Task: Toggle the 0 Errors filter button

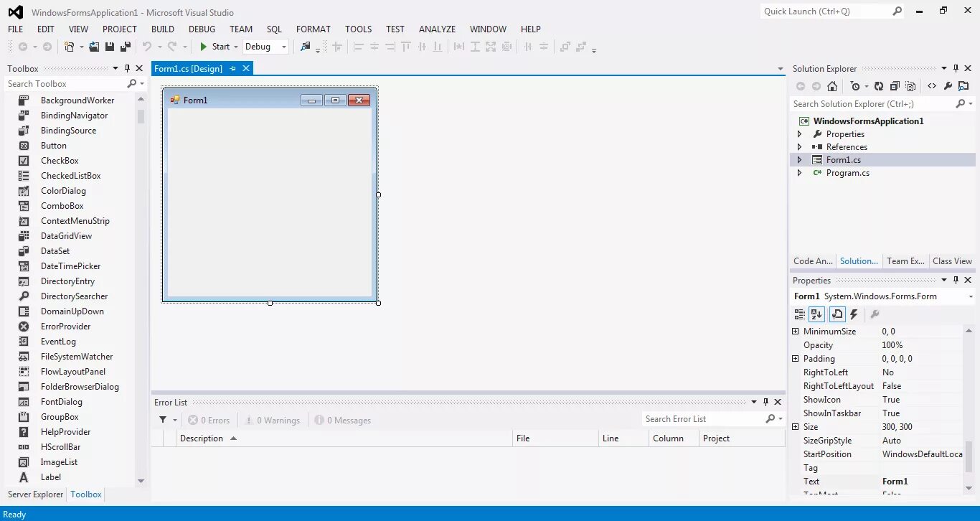Action: coord(209,420)
